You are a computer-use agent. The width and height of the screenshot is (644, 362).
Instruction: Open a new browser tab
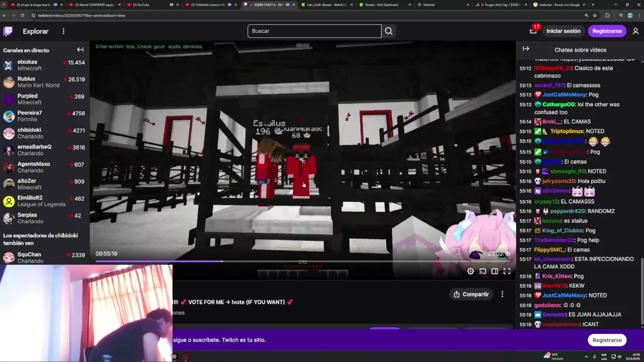coord(593,5)
